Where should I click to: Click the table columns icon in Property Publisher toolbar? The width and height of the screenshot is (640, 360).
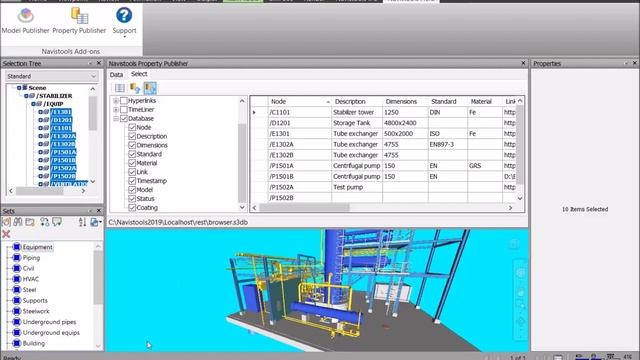click(120, 88)
